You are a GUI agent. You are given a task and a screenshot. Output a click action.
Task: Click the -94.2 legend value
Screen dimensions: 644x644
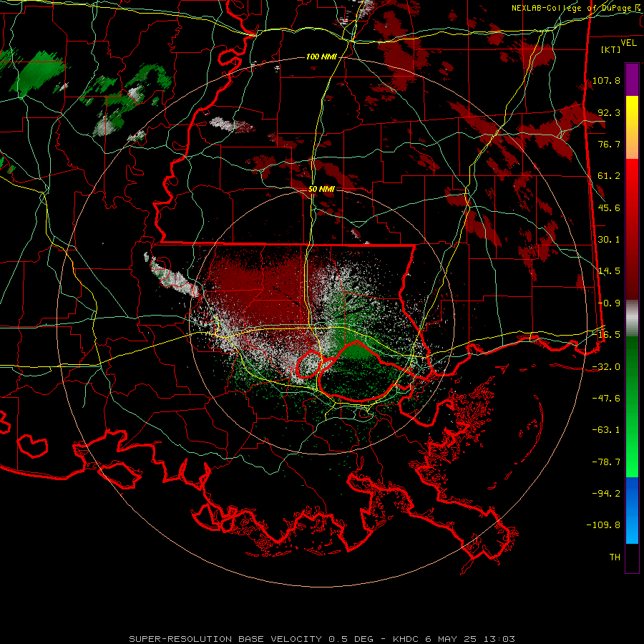point(606,494)
